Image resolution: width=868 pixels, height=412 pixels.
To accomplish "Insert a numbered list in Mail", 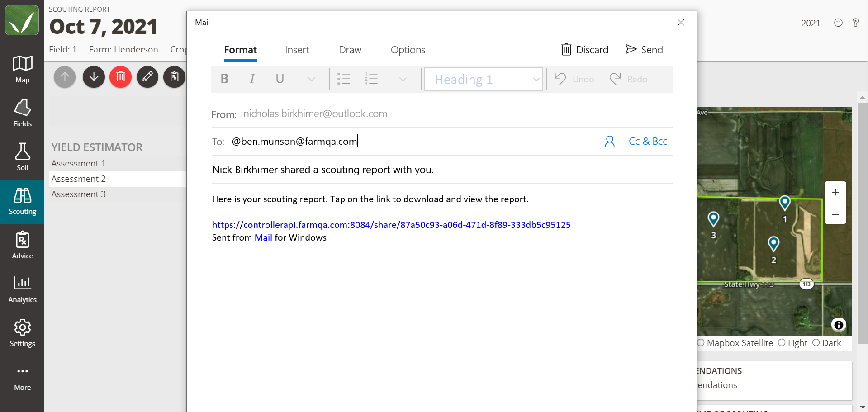I will (x=371, y=79).
